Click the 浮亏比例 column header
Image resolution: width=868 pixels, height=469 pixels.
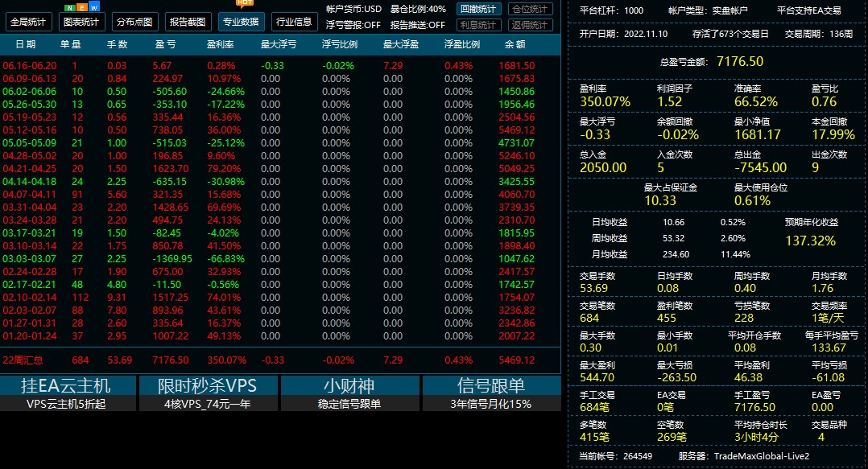pos(340,44)
